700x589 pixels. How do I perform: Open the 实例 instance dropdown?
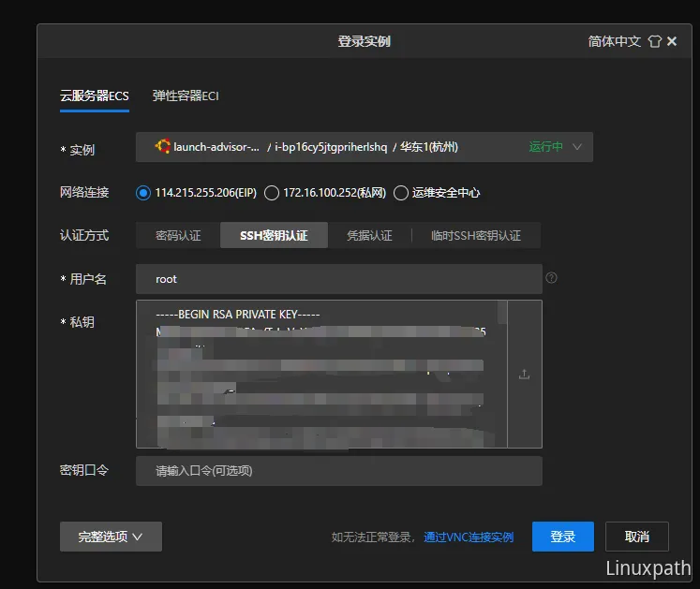365,147
